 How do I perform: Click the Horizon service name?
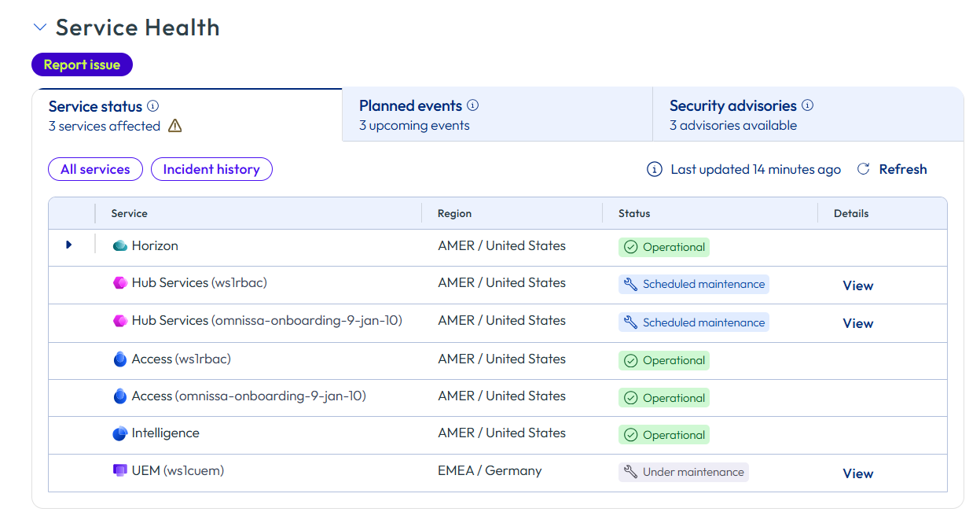tap(155, 245)
